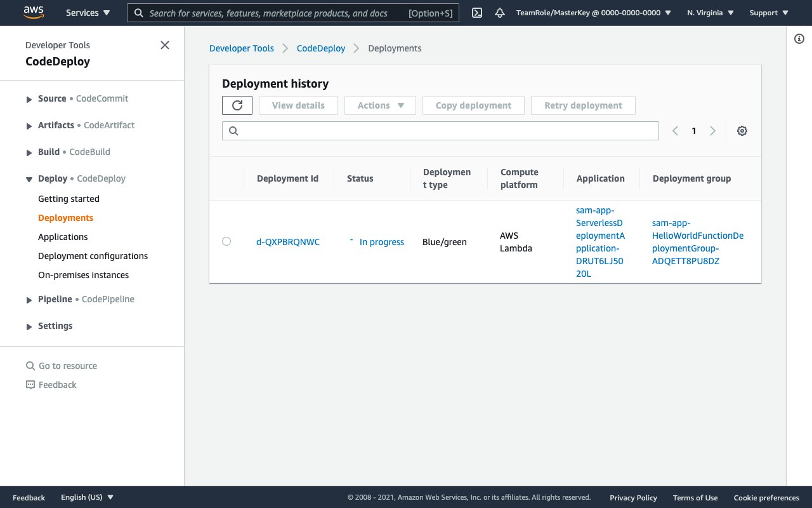Viewport: 812px width, 508px height.
Task: Go to previous page arrow
Action: (x=675, y=131)
